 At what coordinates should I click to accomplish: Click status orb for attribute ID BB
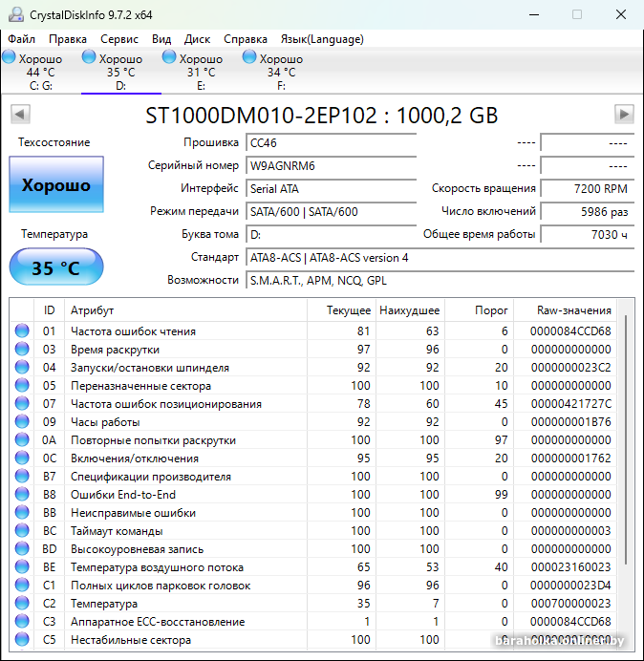pyautogui.click(x=22, y=513)
